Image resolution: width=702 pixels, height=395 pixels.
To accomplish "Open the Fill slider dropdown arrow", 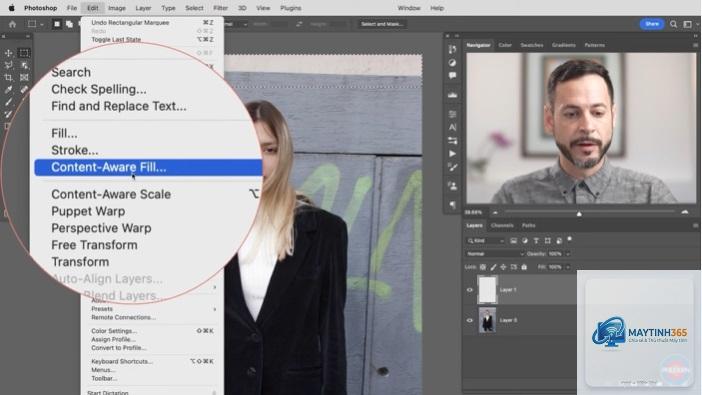I will click(568, 267).
